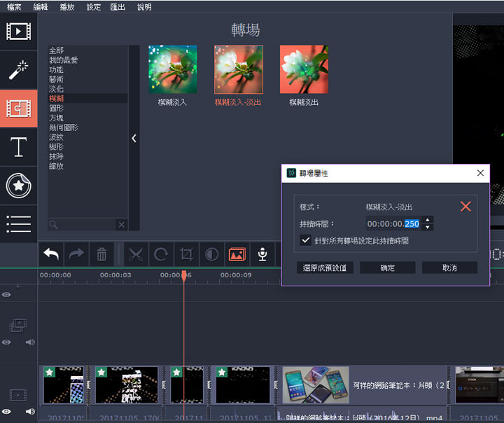Screen dimensions: 504x423
Task: Click the scissors split icon
Action: [136, 254]
